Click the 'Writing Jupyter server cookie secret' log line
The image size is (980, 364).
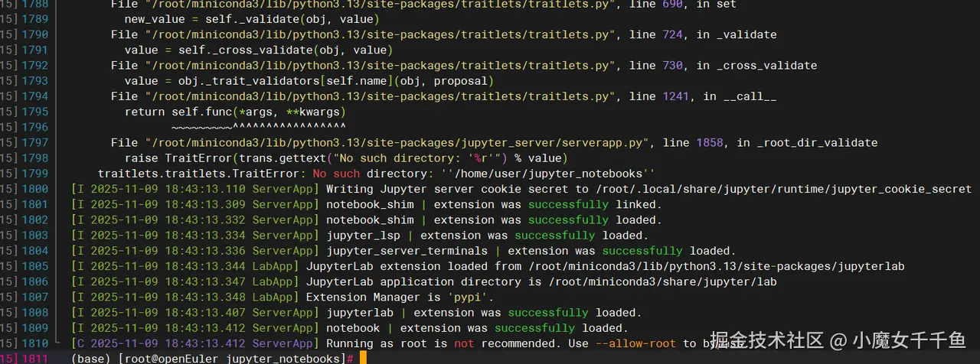tap(648, 189)
